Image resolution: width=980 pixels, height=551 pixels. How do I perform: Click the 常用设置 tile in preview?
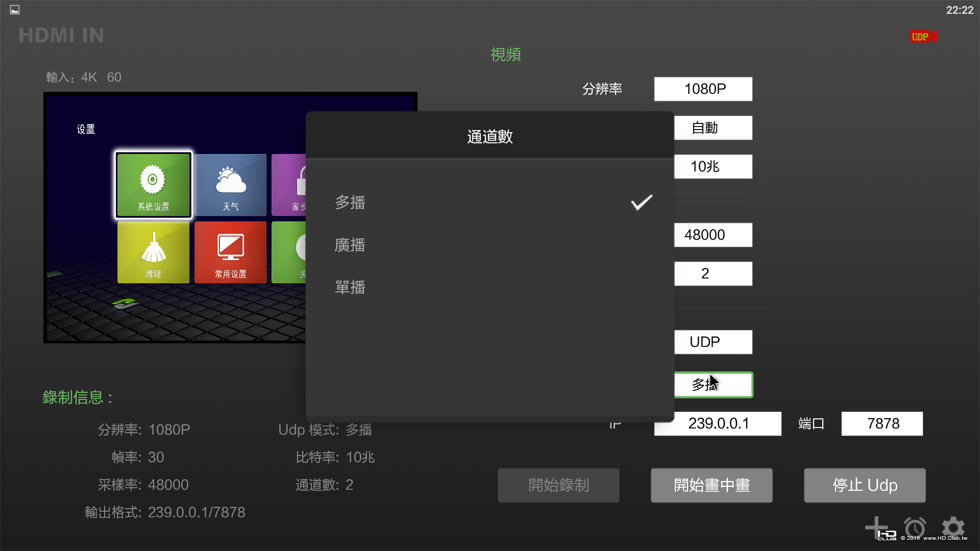(230, 253)
